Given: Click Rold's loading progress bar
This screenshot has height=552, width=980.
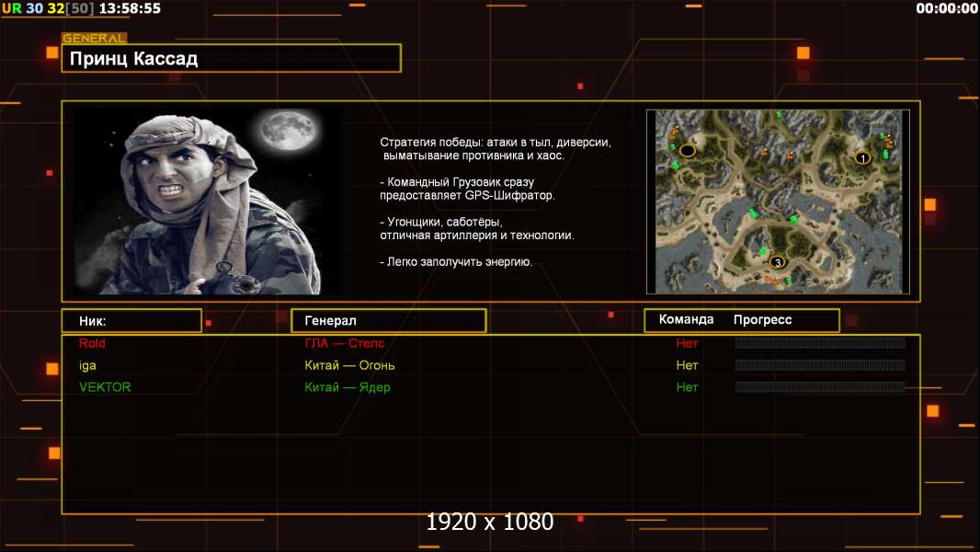Looking at the screenshot, I should click(820, 342).
